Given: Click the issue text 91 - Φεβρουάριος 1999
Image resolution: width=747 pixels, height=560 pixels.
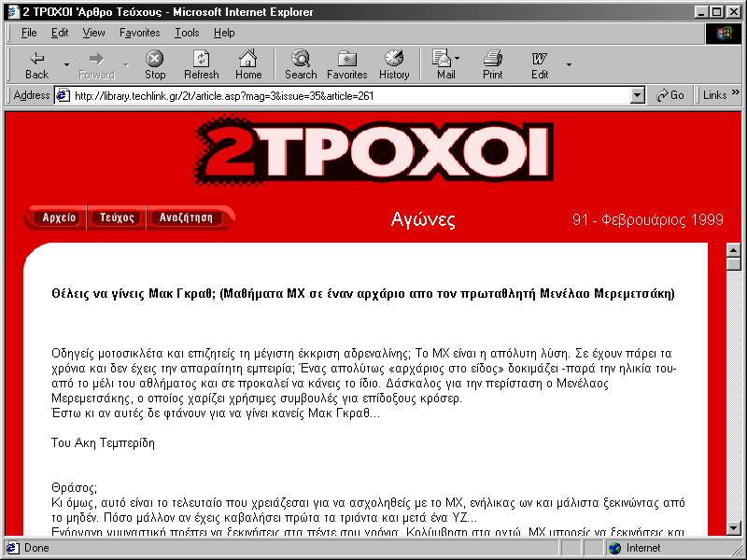Looking at the screenshot, I should click(x=648, y=219).
